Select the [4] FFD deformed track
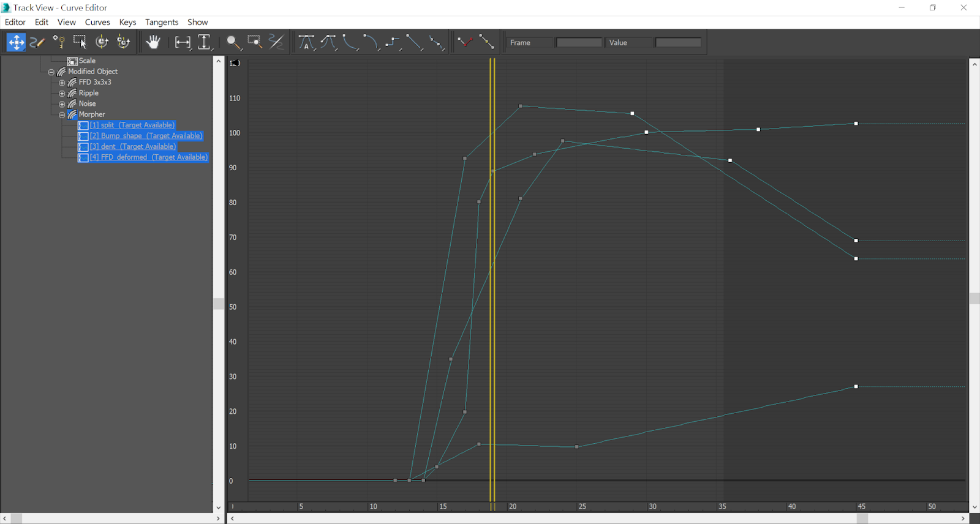 [149, 157]
